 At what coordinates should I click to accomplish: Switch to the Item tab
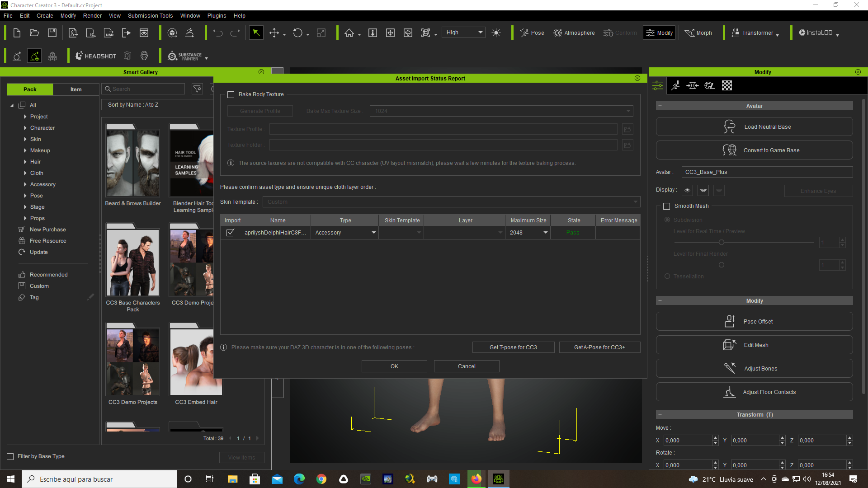(x=76, y=89)
